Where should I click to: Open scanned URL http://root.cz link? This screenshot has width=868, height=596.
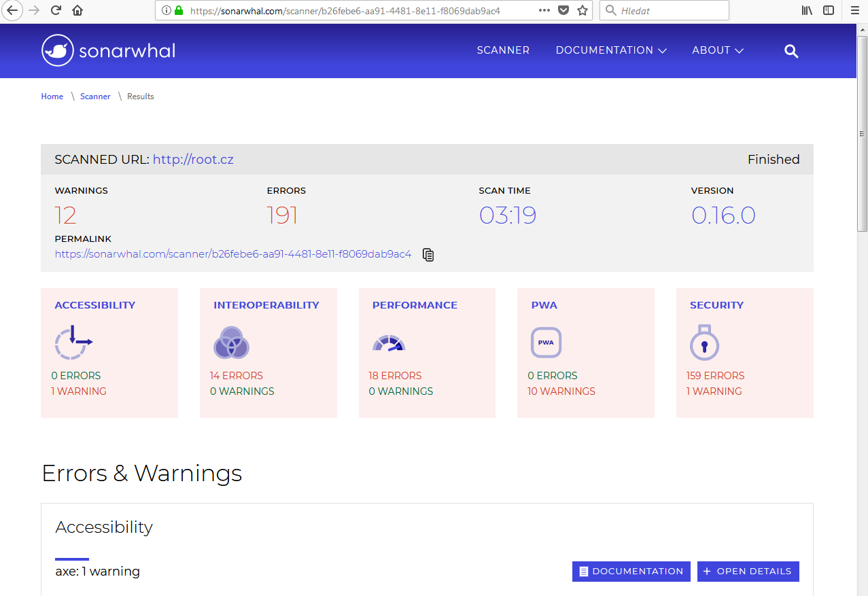[x=193, y=160]
